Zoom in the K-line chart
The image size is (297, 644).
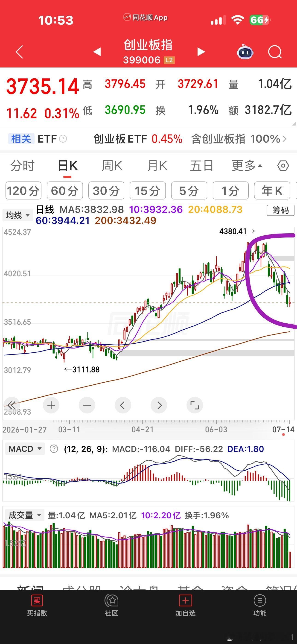click(x=51, y=405)
